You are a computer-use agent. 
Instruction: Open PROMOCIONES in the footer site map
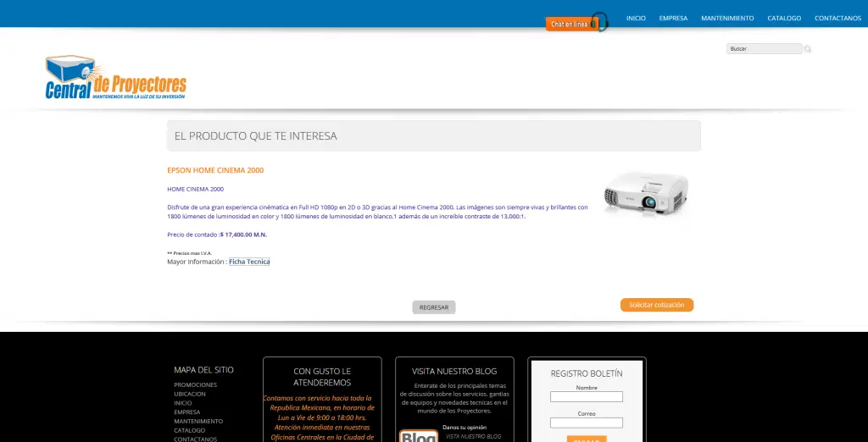point(196,384)
